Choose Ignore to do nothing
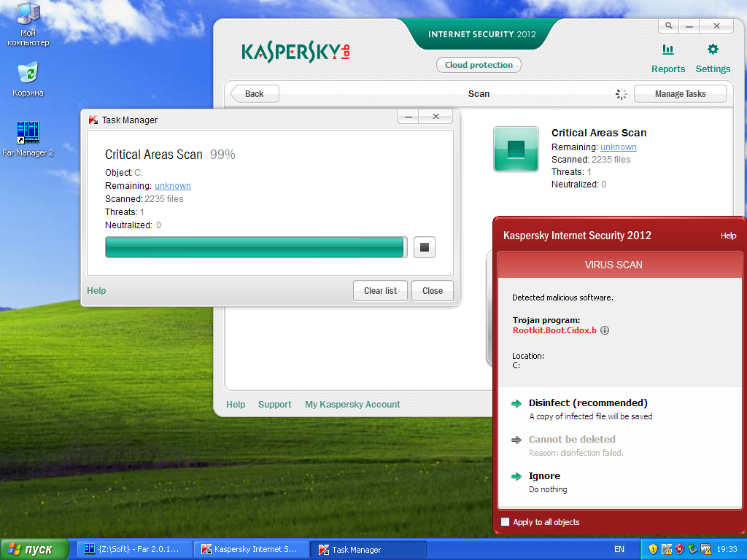The width and height of the screenshot is (747, 560). click(544, 475)
